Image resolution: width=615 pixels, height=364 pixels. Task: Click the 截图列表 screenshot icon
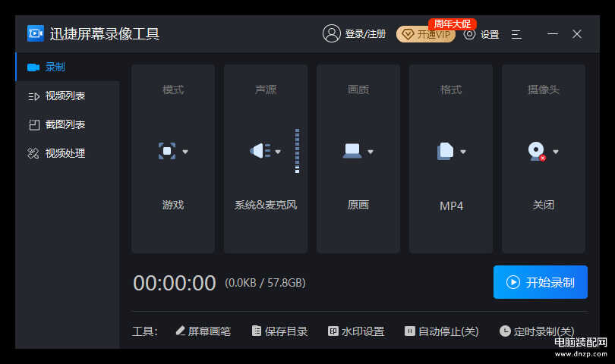point(34,125)
